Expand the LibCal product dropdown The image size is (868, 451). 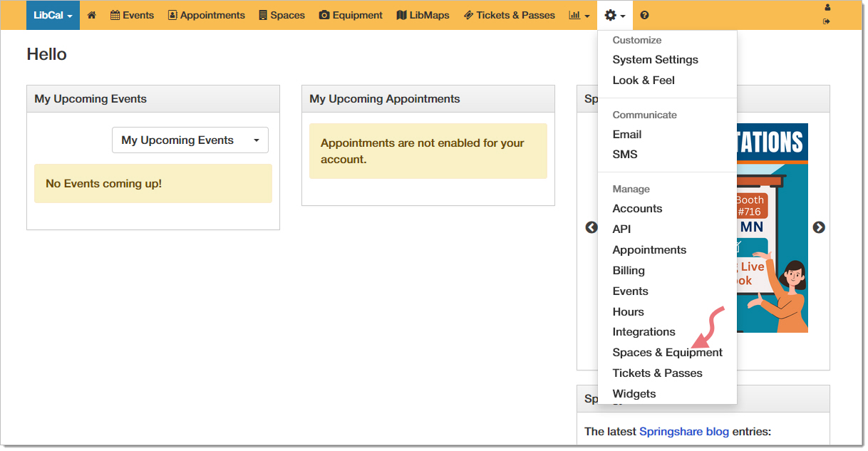(53, 15)
